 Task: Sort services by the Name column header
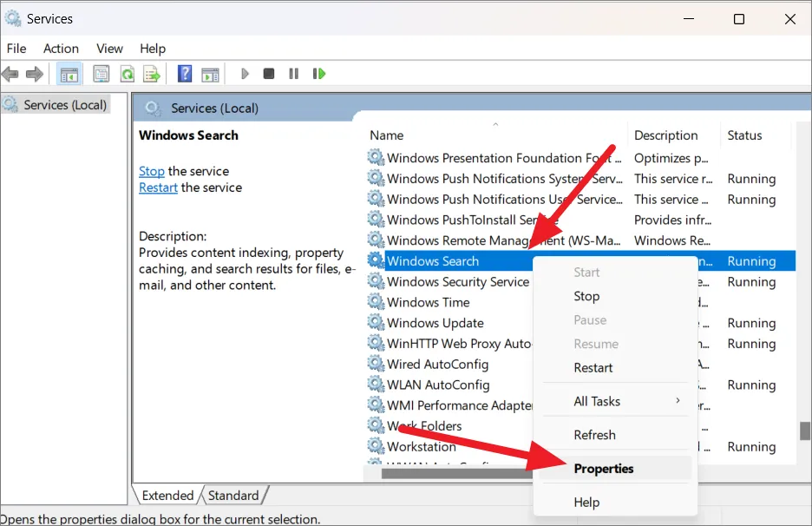pyautogui.click(x=387, y=135)
